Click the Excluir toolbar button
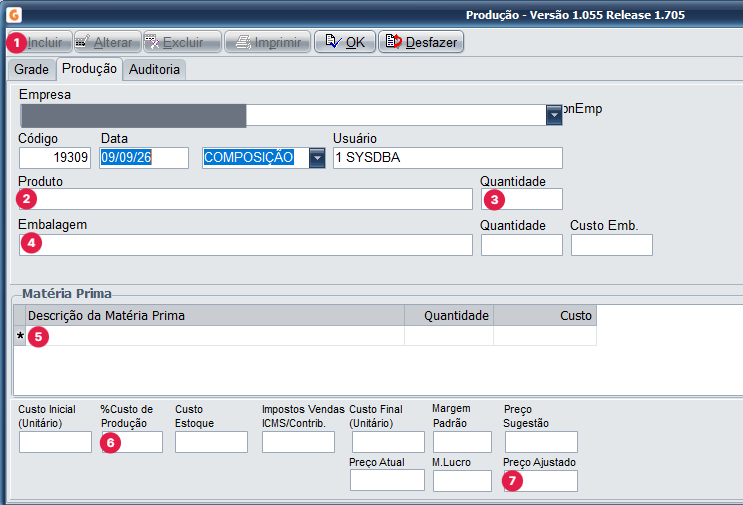Viewport: 743px width, 505px height. point(182,42)
